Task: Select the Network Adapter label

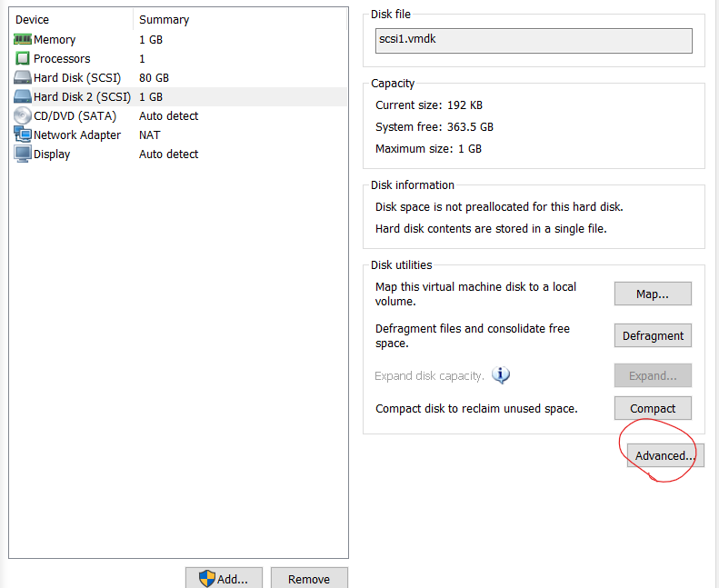Action: point(77,135)
